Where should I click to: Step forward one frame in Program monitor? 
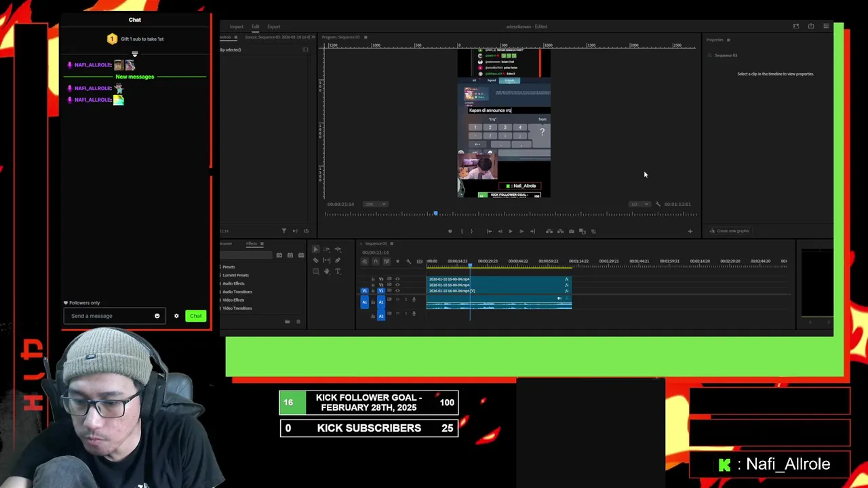(521, 231)
